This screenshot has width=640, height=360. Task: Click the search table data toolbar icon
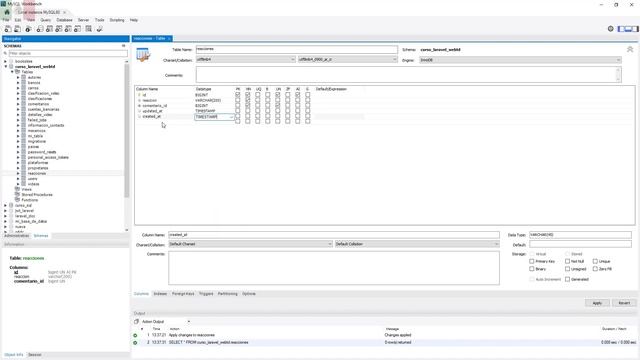89,29
